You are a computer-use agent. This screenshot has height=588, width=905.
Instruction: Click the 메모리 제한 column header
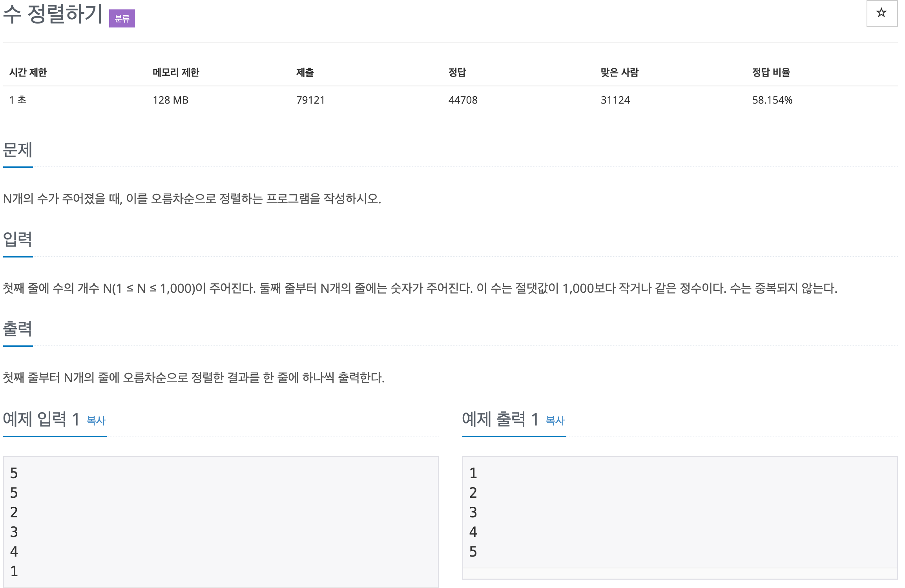point(176,72)
